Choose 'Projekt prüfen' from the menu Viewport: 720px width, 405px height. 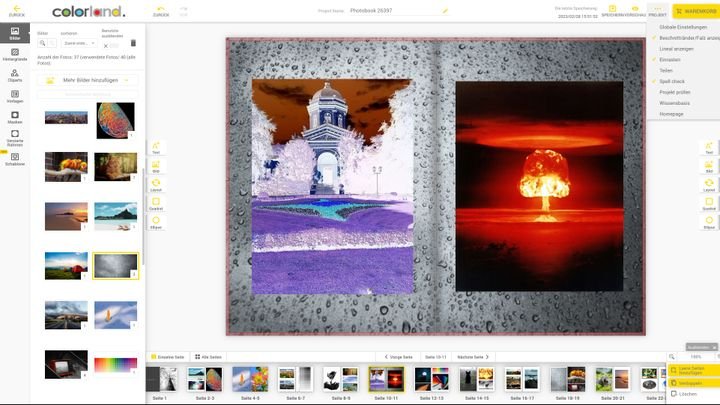coord(676,92)
